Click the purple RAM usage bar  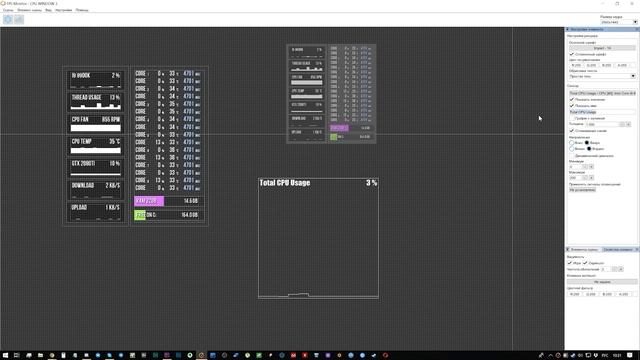149,201
